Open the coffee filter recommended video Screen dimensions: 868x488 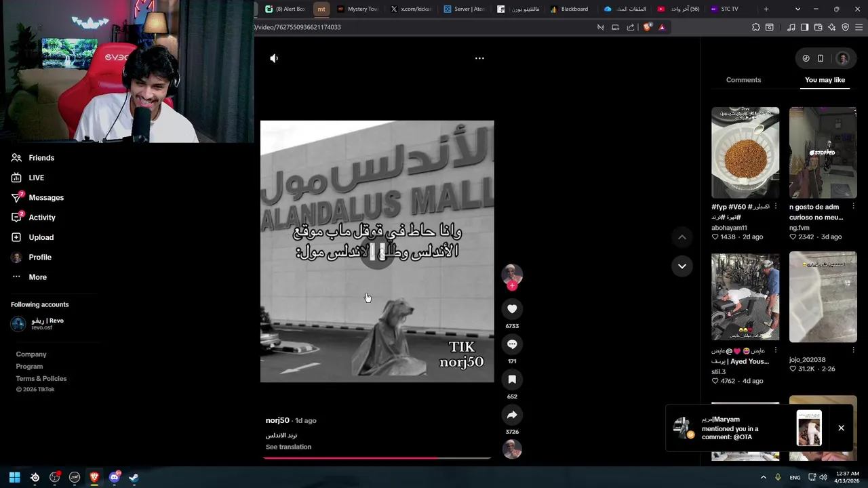(745, 152)
